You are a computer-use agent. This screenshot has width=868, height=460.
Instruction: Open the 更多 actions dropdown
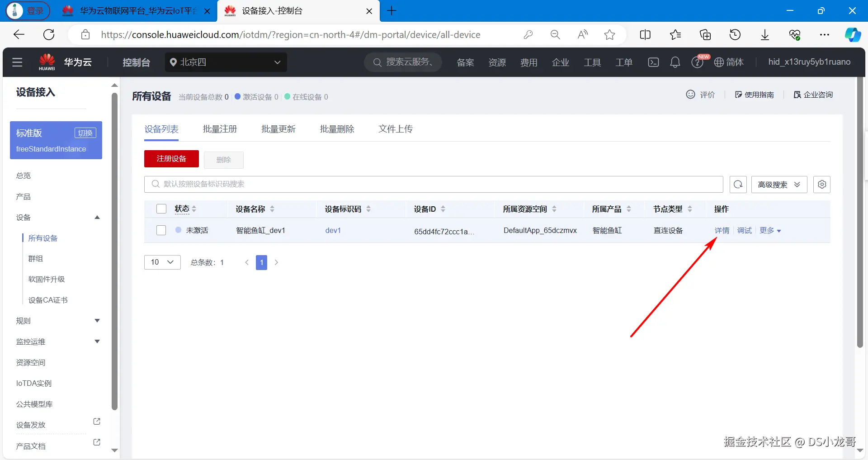coord(770,231)
